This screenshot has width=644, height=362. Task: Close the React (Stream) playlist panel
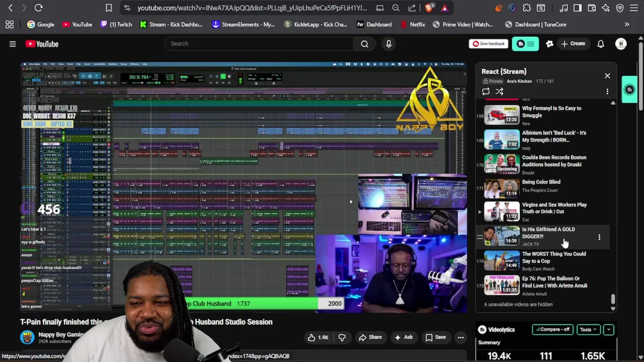[x=607, y=76]
